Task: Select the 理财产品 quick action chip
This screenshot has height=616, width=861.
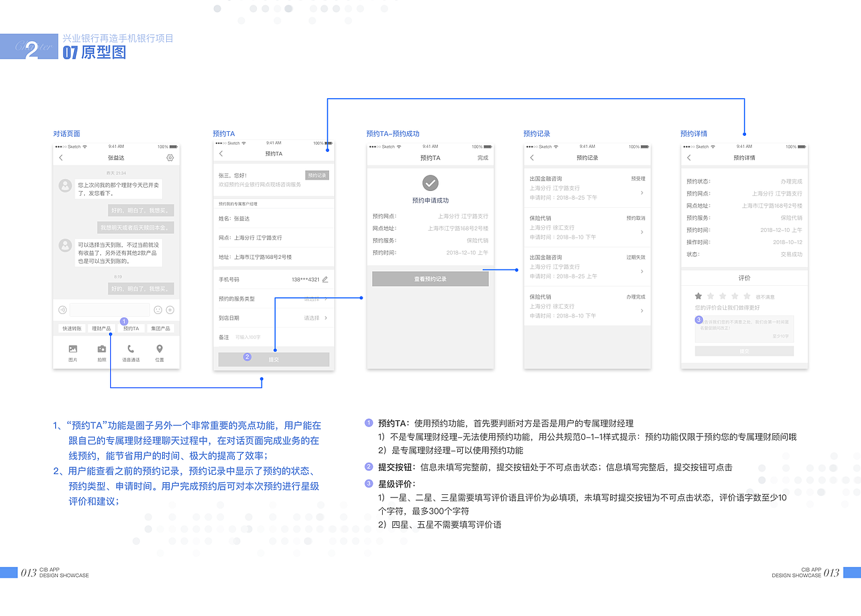Action: click(x=102, y=328)
